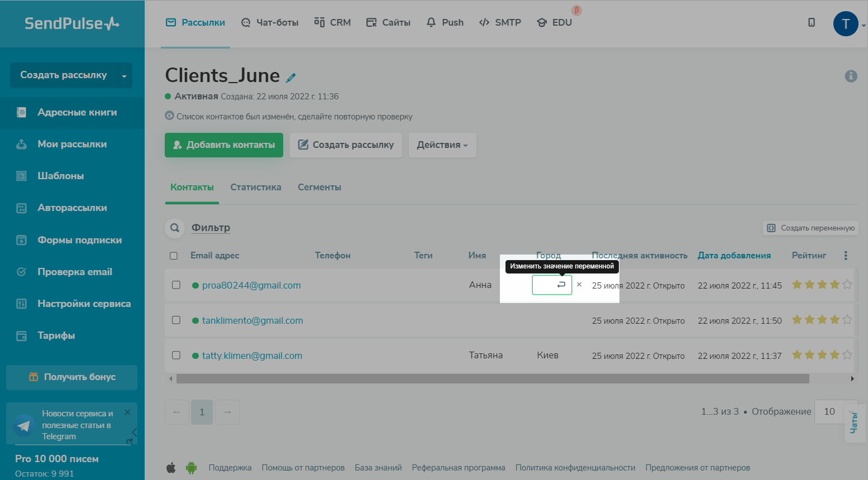Expand the Действия dropdown menu
Screen dimensions: 868x480
442,145
